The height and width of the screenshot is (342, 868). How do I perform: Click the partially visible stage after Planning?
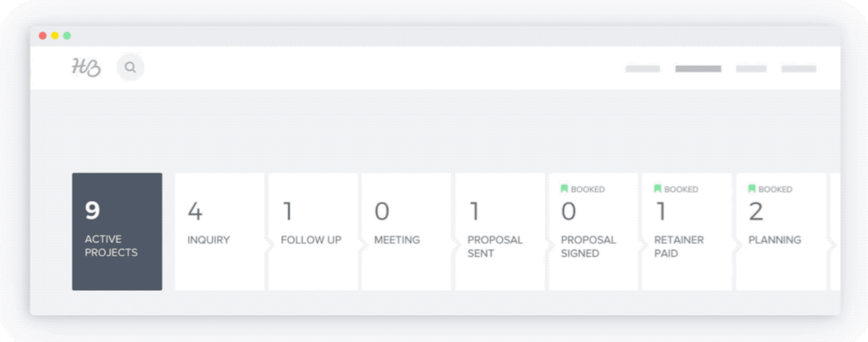coord(835,231)
